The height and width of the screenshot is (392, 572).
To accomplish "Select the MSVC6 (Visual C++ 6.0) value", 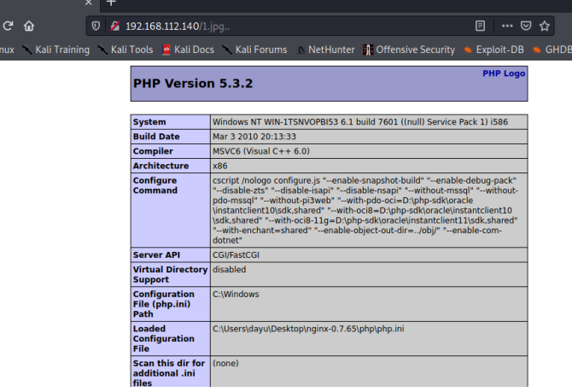I will pyautogui.click(x=261, y=151).
